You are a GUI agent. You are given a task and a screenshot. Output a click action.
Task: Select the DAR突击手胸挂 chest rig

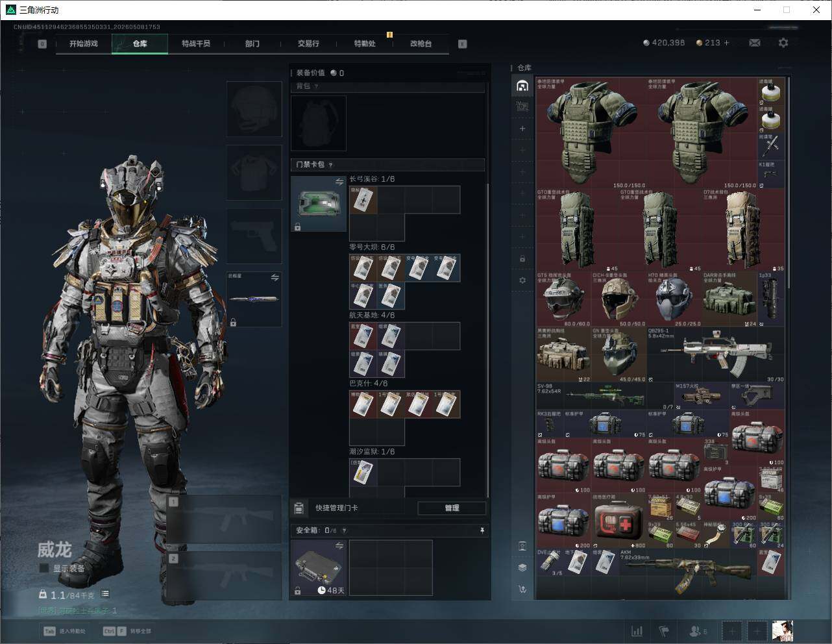(x=729, y=299)
